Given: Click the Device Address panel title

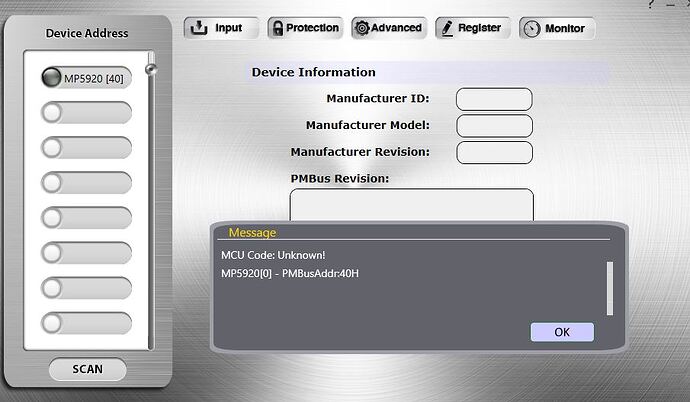Looking at the screenshot, I should click(x=87, y=33).
